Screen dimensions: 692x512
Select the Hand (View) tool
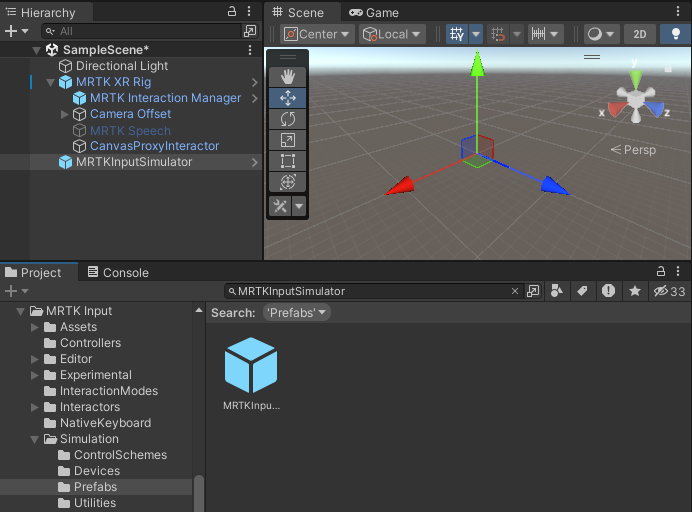point(288,77)
